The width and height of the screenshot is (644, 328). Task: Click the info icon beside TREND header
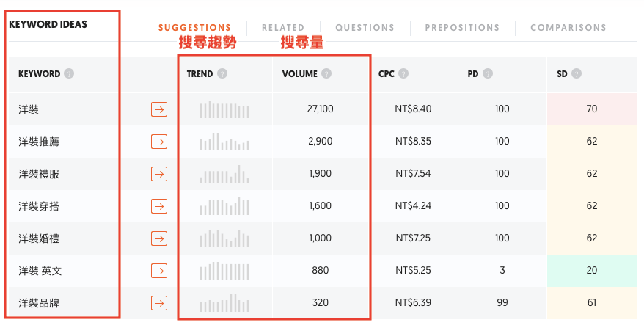pyautogui.click(x=222, y=73)
